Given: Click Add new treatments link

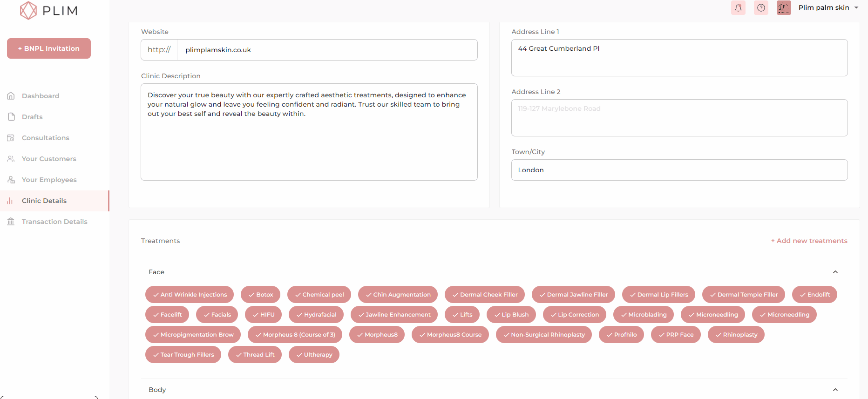Looking at the screenshot, I should click(x=809, y=241).
